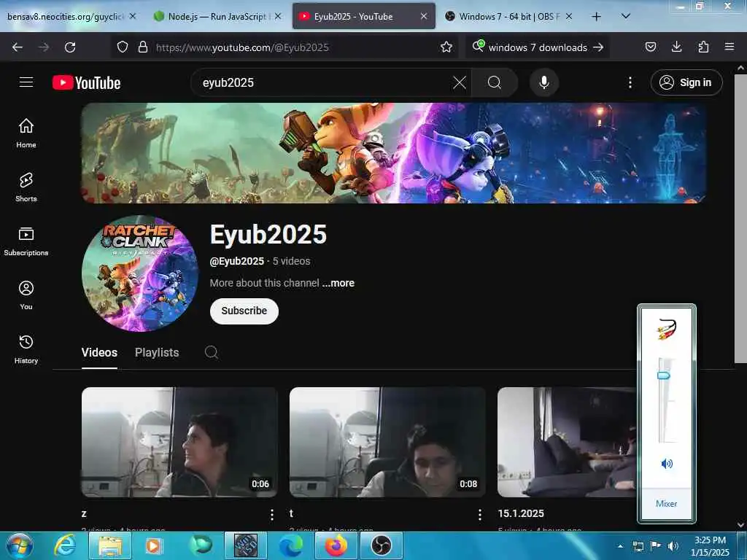The image size is (747, 560).
Task: Open Home in the YouTube sidebar
Action: (26, 133)
